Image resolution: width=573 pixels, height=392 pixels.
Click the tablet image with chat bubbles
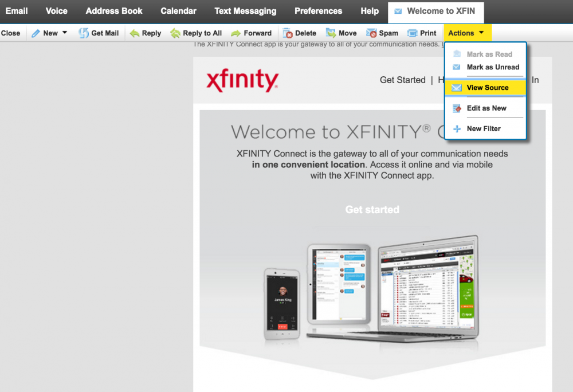(339, 285)
